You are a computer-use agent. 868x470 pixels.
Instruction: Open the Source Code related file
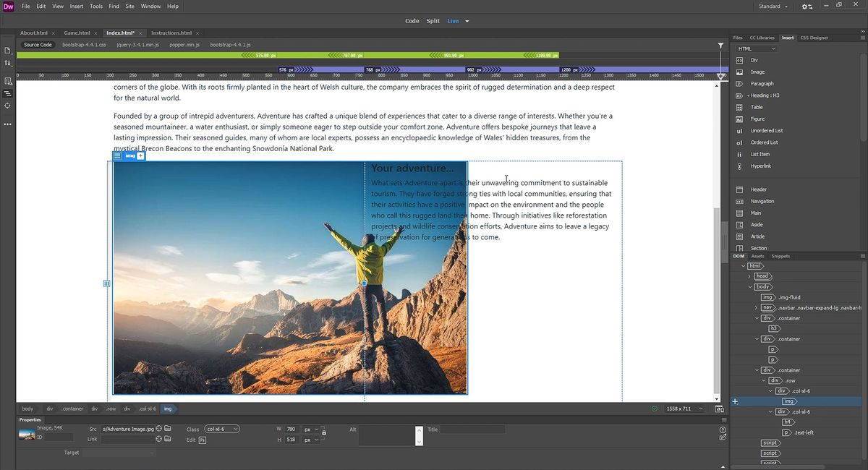(x=37, y=44)
